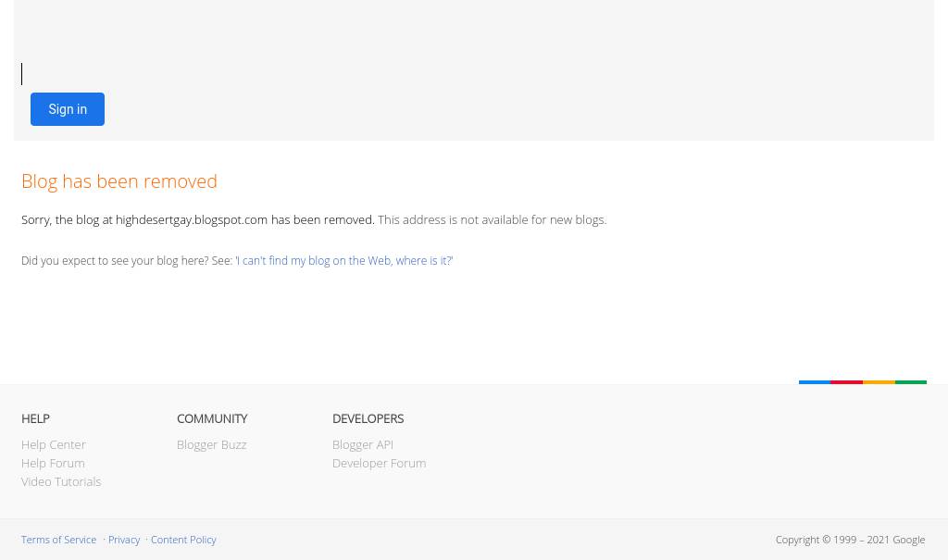Click the blue segment of the color bar
948x560 pixels.
click(815, 381)
